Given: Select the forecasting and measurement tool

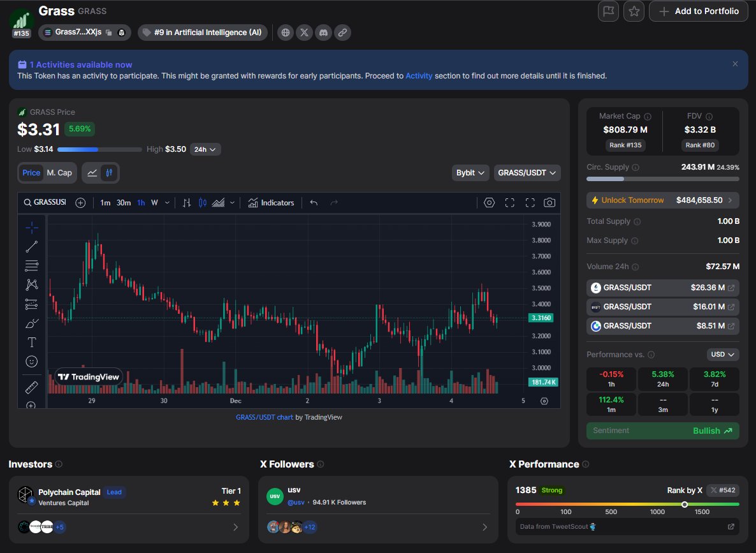Looking at the screenshot, I should pyautogui.click(x=32, y=304).
